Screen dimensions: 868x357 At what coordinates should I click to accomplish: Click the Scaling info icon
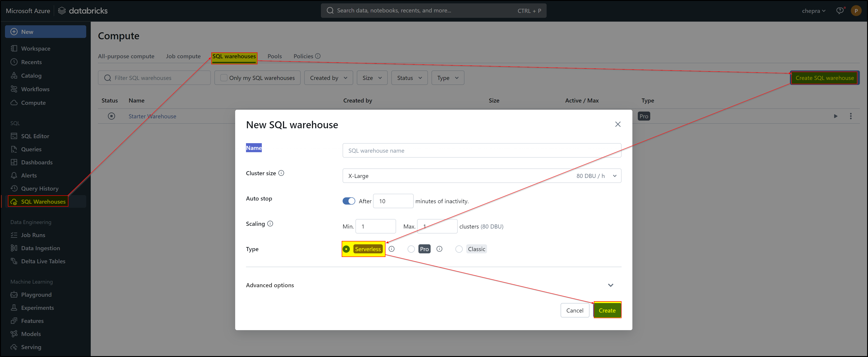(270, 224)
